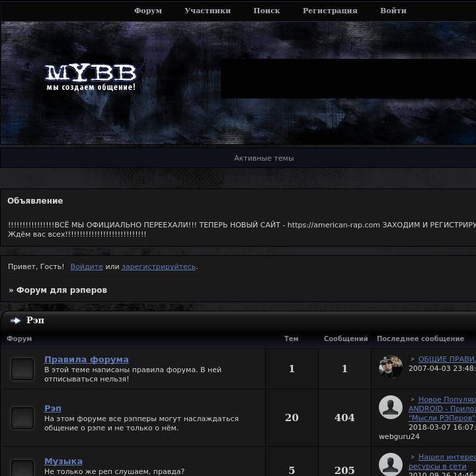Open the Музыка forum
Image resolution: width=476 pixels, height=476 pixels.
(63, 461)
